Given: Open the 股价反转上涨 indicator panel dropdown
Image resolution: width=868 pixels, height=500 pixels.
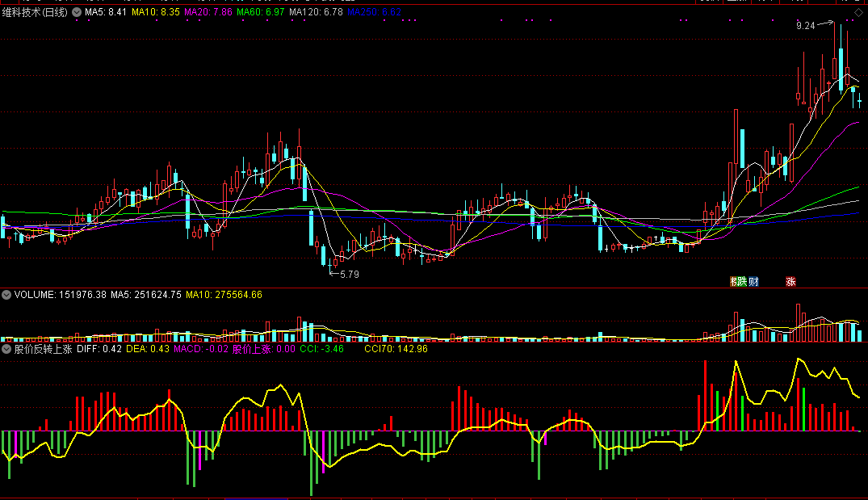Looking at the screenshot, I should coord(6,349).
